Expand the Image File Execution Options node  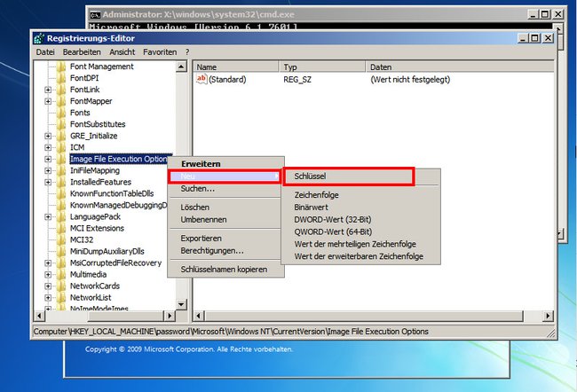click(48, 160)
